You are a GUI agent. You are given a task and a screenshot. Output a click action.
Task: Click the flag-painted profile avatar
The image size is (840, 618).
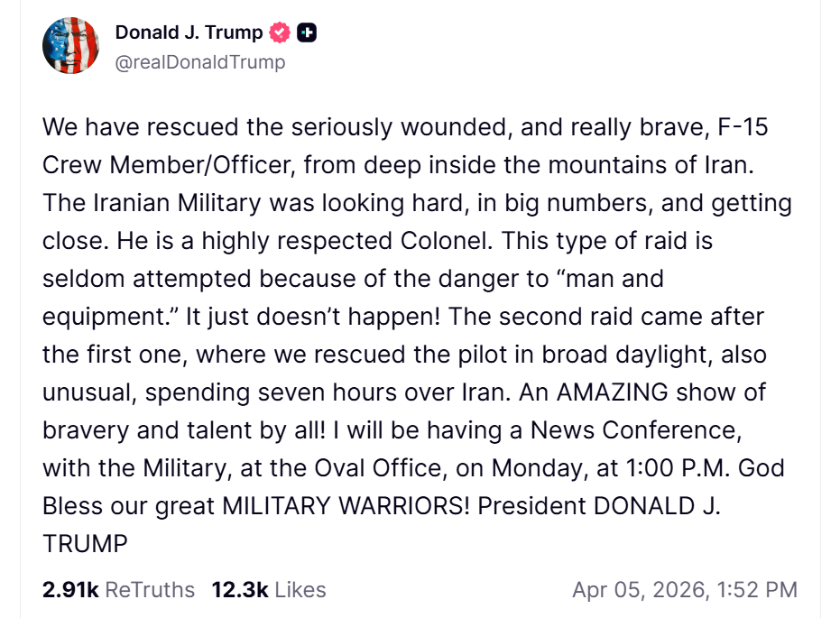pyautogui.click(x=70, y=46)
